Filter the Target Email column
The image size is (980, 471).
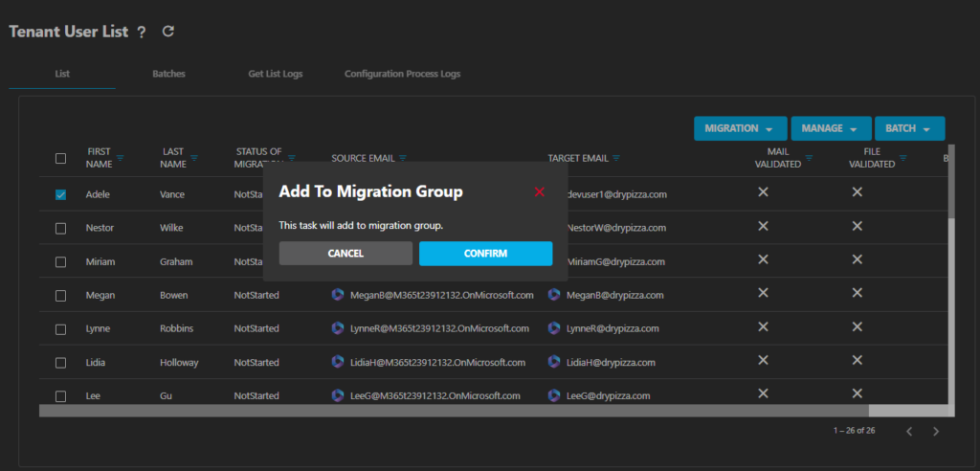click(x=616, y=158)
